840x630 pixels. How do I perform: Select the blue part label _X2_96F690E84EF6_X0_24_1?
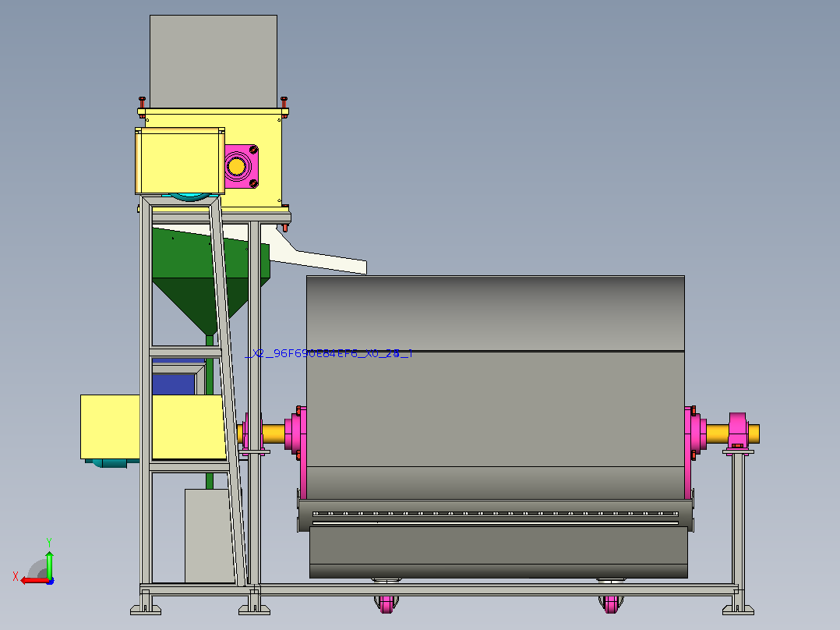329,353
